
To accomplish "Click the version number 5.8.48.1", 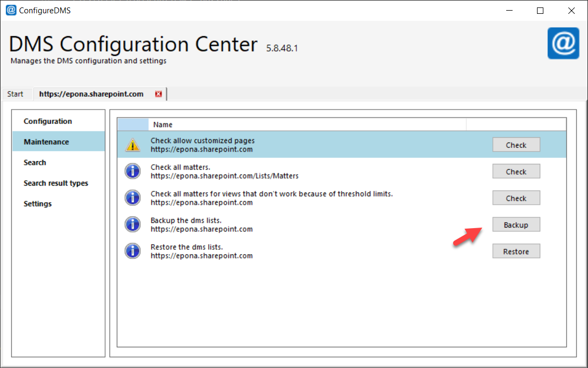I will [282, 48].
